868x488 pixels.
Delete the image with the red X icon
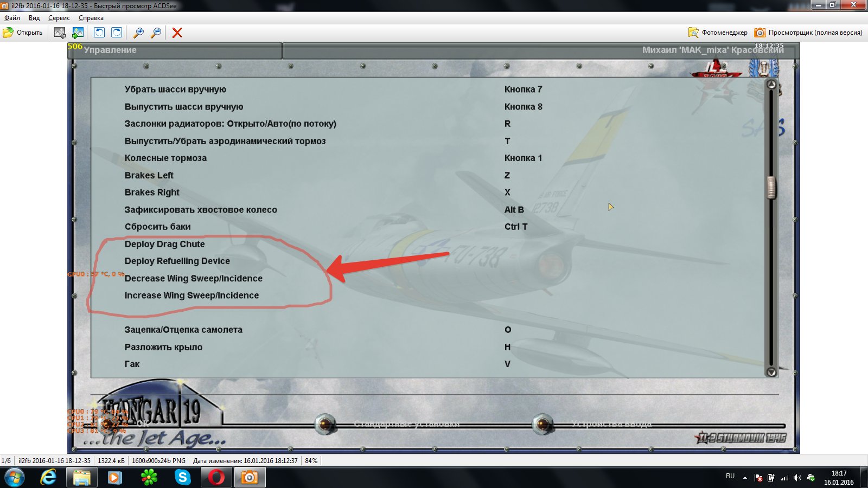[x=177, y=33]
